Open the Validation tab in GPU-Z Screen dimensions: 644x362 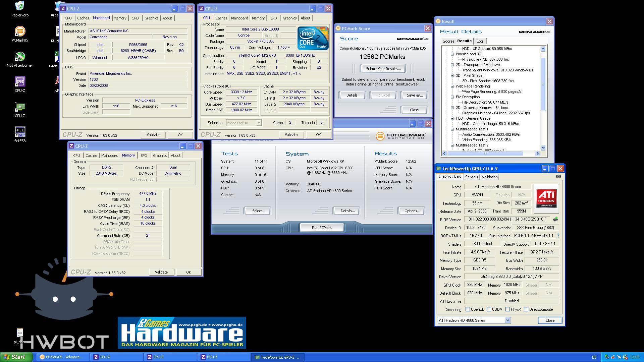[x=489, y=177]
